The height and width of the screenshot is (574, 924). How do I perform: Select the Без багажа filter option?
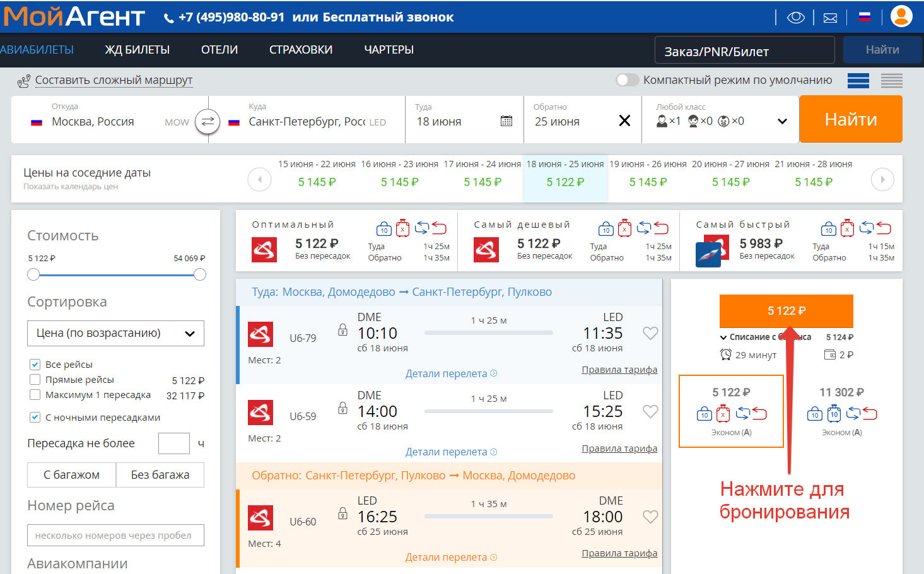tap(160, 475)
